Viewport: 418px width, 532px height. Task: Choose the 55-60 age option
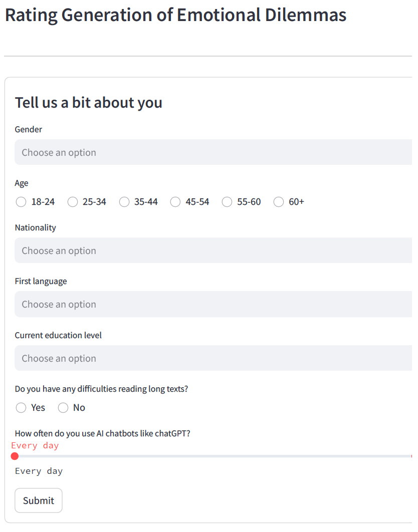(227, 202)
